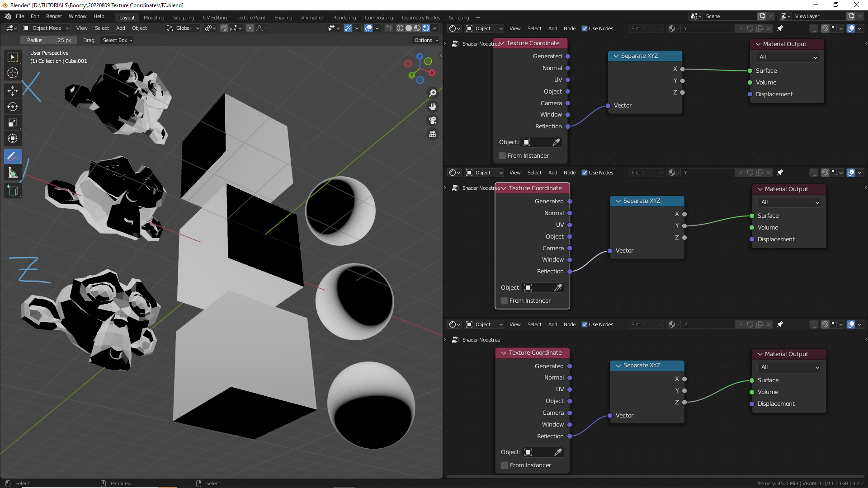Toggle From Instancer checkbox top shader
Viewport: 868px width, 488px height.
click(503, 155)
